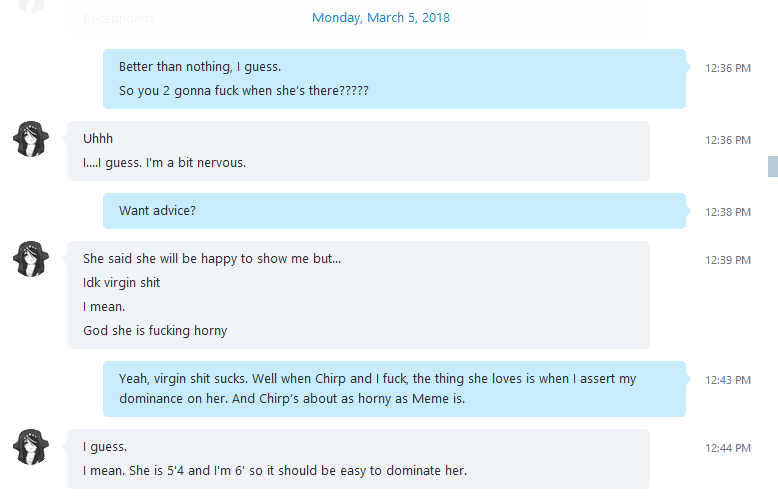Click the 12:43 PM timestamp
The width and height of the screenshot is (778, 501).
pos(728,380)
